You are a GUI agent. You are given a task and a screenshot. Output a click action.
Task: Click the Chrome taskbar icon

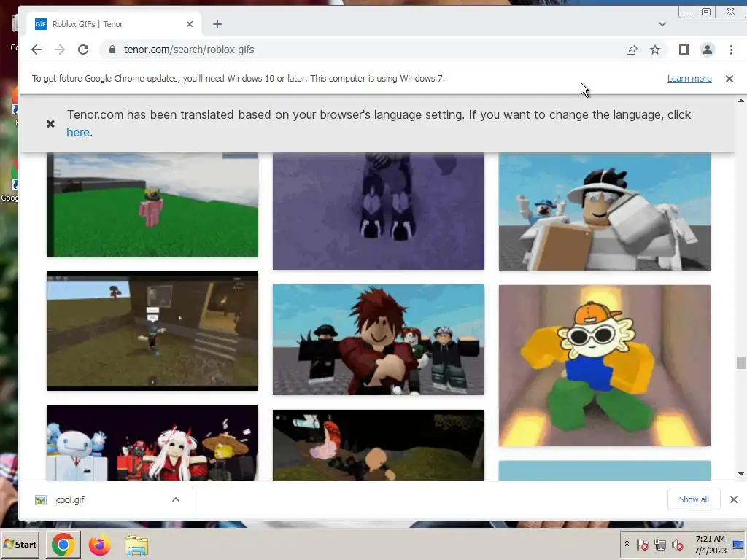[63, 545]
